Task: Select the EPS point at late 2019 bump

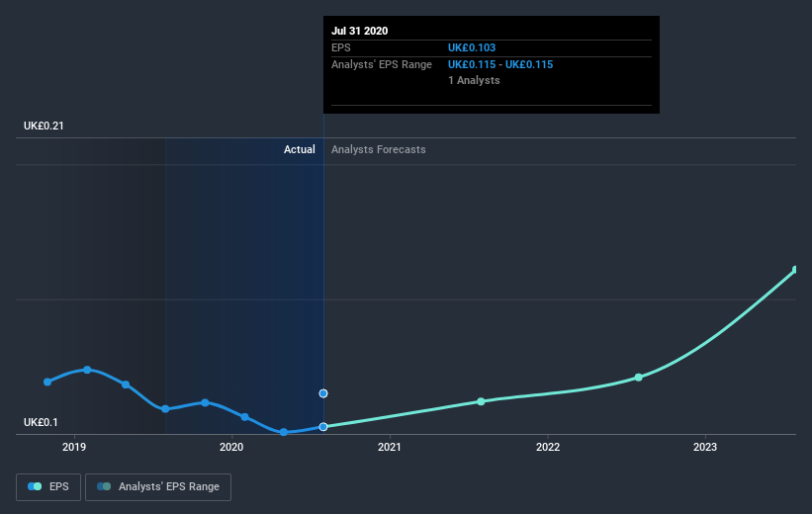Action: [x=205, y=402]
